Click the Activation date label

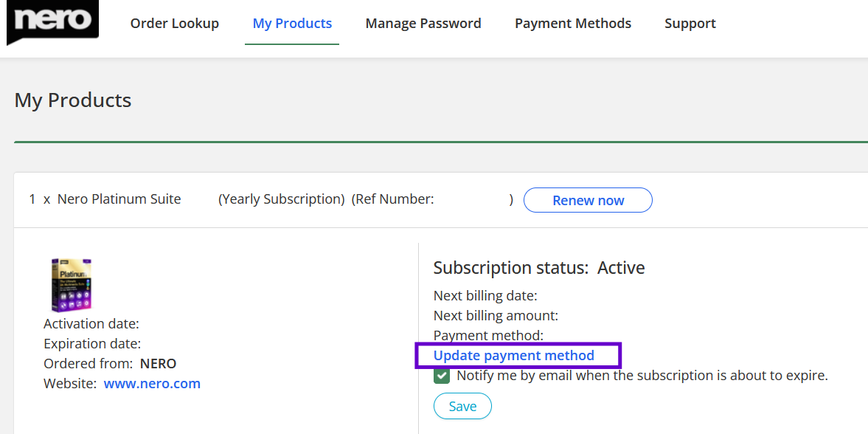91,324
